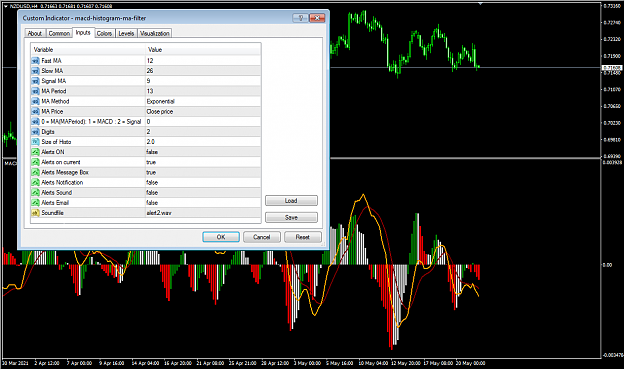
Task: Open the Colors tab
Action: 104,33
